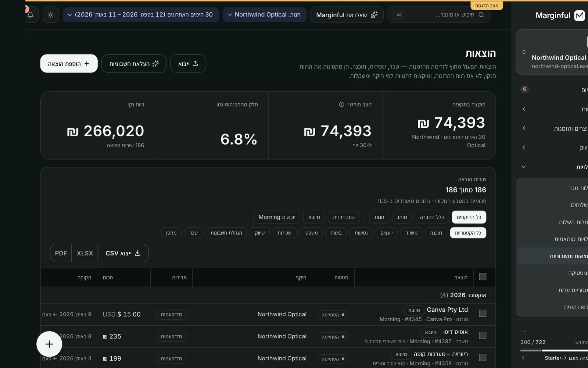
Task: Click the CSV export download icon
Action: pyautogui.click(x=138, y=253)
